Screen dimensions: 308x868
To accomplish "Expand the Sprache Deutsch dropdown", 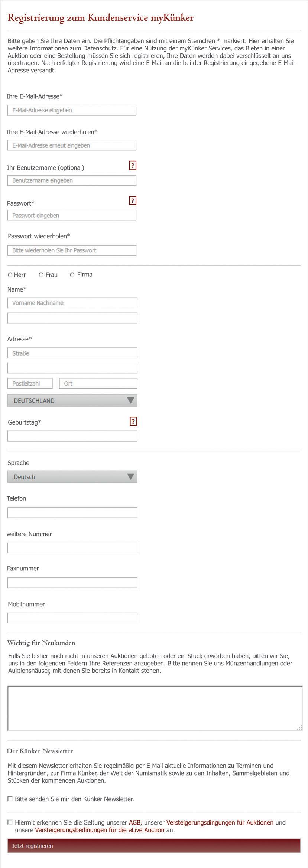I will coord(72,476).
